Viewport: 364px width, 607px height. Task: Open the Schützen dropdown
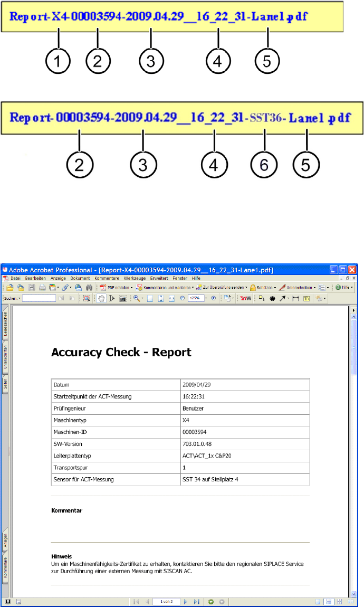pos(275,288)
